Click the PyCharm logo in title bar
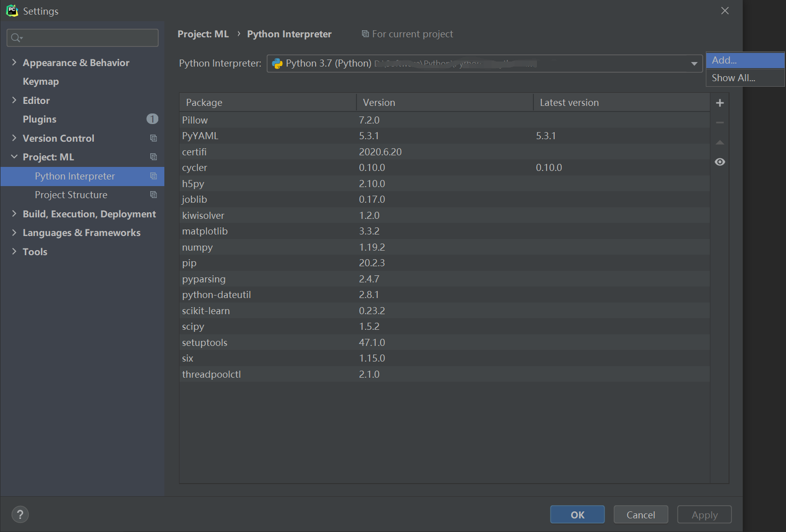 pos(12,11)
